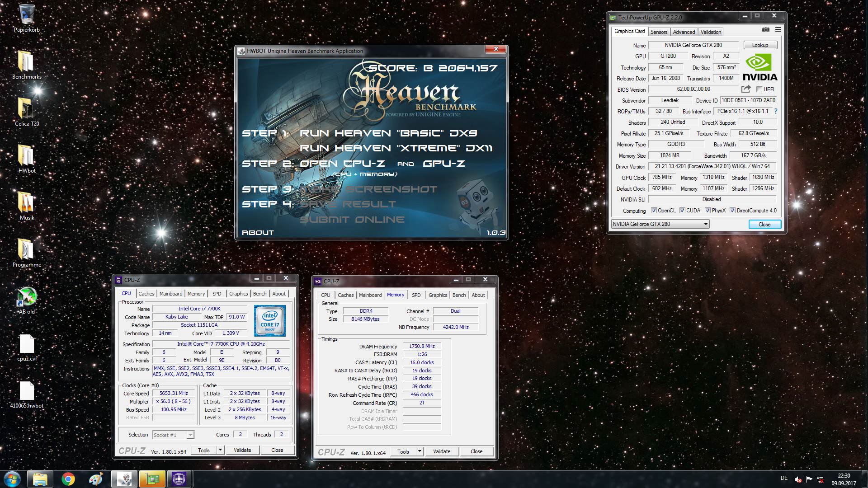
Task: Click the DRAM Frequency 1750.8 MHz field
Action: click(x=422, y=347)
